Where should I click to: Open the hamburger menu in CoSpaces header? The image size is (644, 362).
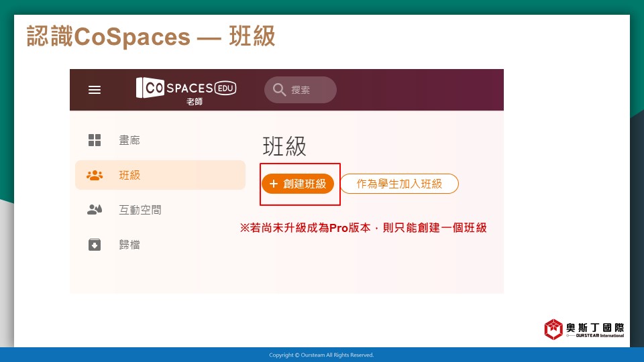pyautogui.click(x=95, y=90)
